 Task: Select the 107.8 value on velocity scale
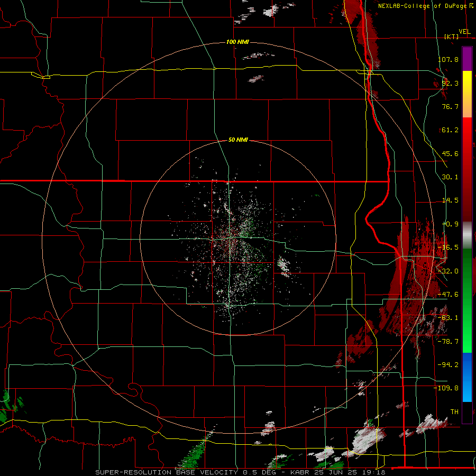448,59
